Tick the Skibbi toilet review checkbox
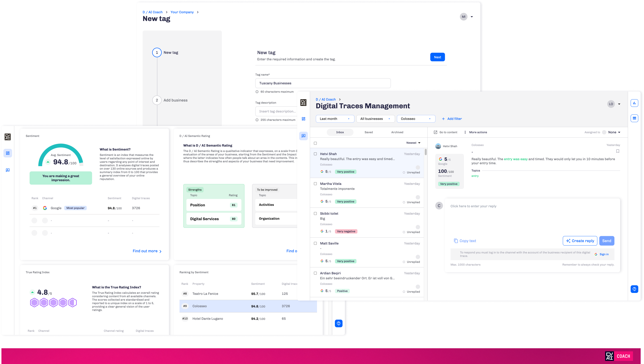The height and width of the screenshot is (364, 644). point(315,213)
